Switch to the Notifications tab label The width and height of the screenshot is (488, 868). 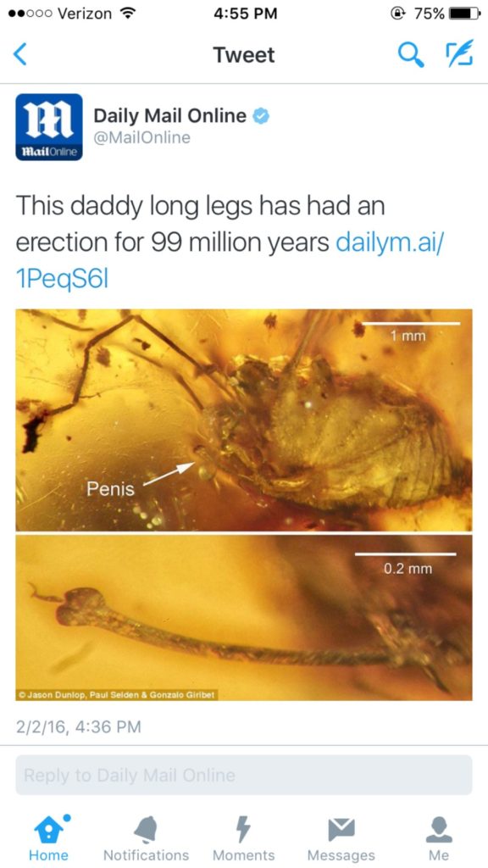point(146,855)
